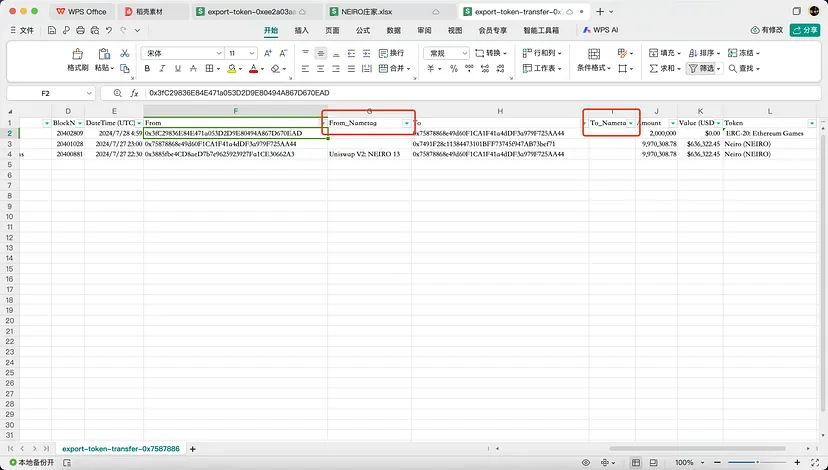Screen dimensions: 828x470
Task: Switch to Review (审阅) ribbon tab
Action: (424, 31)
